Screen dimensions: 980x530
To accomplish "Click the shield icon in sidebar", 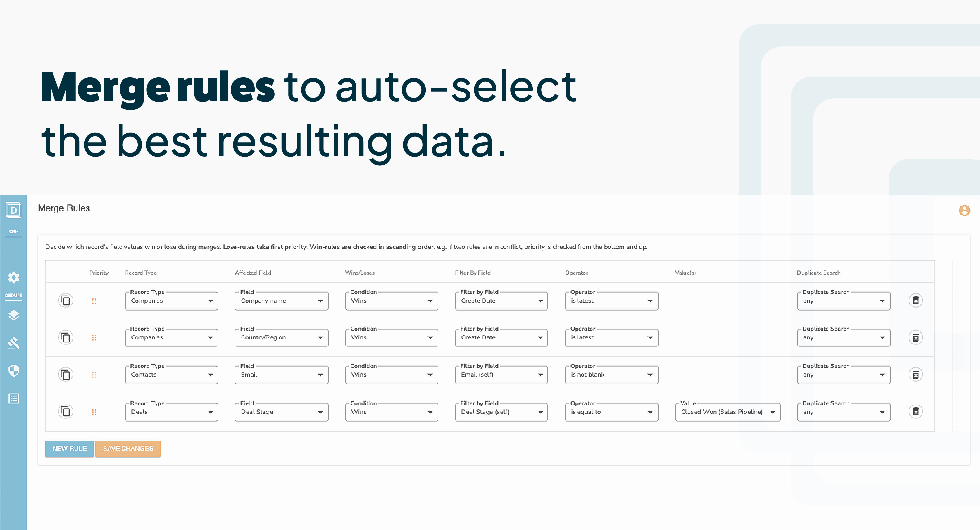I will [14, 371].
